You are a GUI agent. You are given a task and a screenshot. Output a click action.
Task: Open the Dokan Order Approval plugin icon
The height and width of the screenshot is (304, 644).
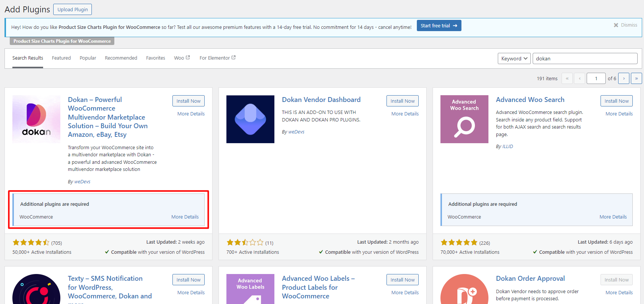point(464,289)
